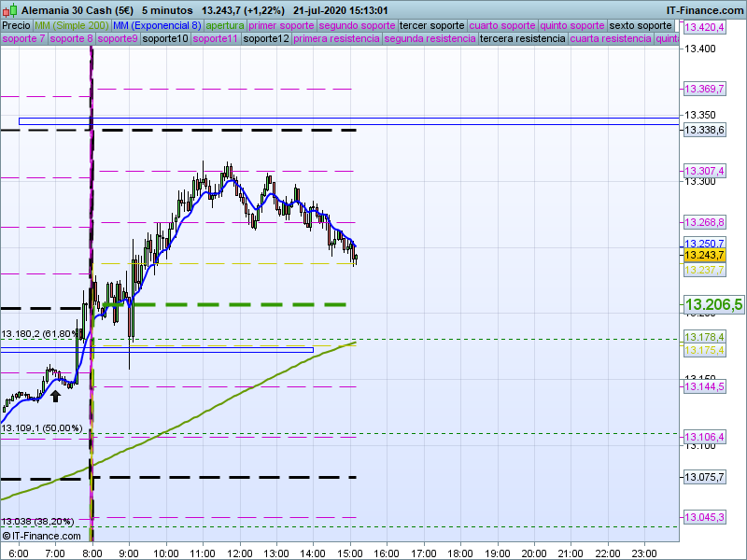This screenshot has height=560, width=747.
Task: Click the 13.369,7 price tag
Action: pos(704,89)
